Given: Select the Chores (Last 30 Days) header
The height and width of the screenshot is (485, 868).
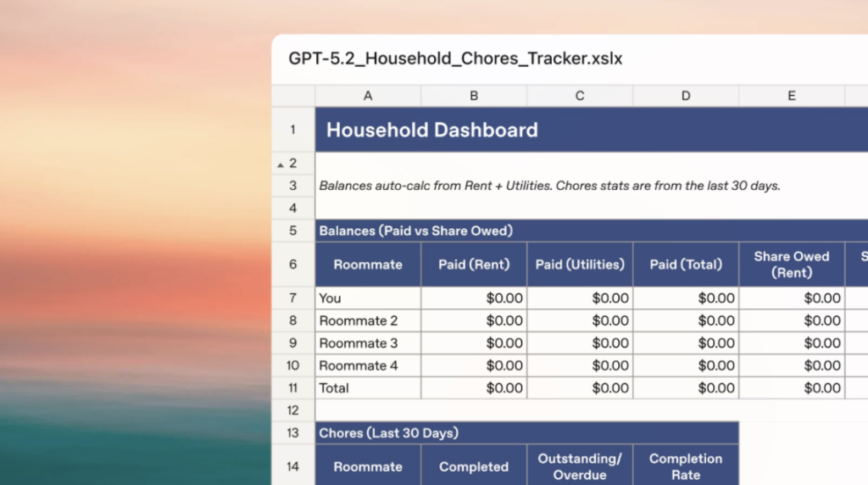Looking at the screenshot, I should (389, 433).
